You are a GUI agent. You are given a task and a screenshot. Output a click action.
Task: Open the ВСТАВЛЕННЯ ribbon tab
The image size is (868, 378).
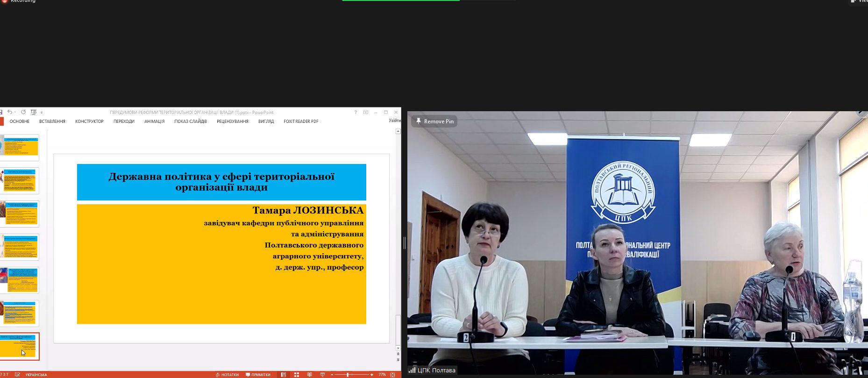(x=52, y=121)
